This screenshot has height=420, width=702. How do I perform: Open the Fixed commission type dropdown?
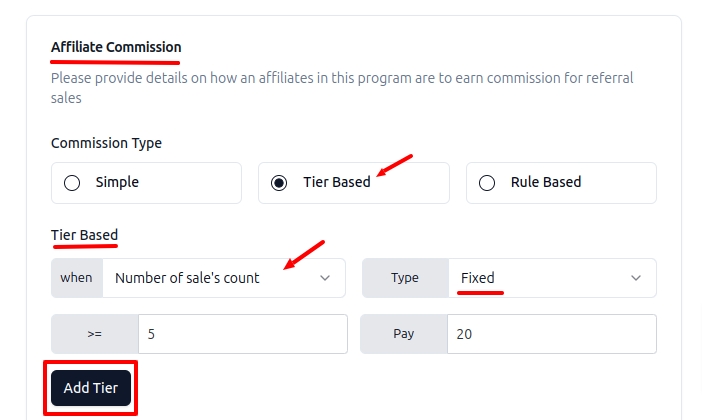tap(540, 278)
